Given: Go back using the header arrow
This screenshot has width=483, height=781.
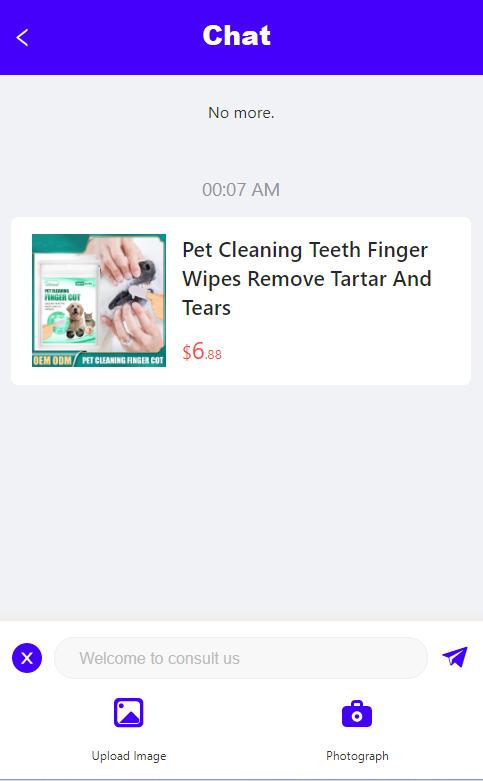Looking at the screenshot, I should (x=22, y=37).
